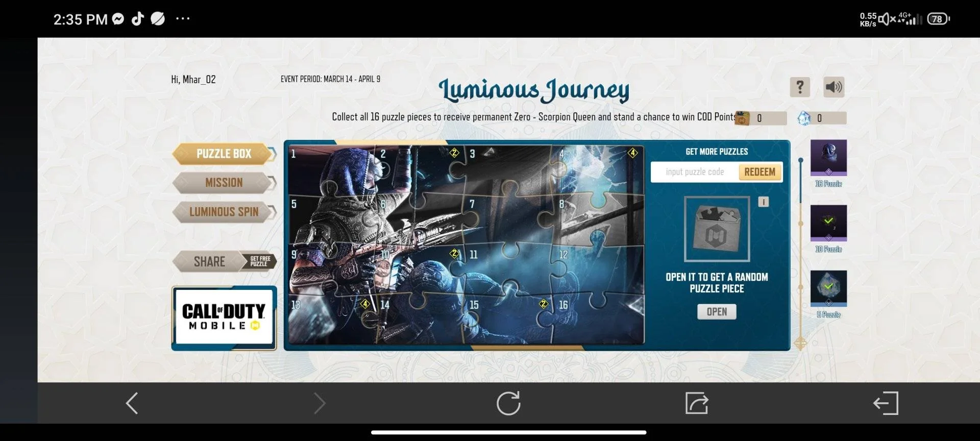Screen dimensions: 980x441
Task: Go back with the browser back arrow
Action: [132, 403]
